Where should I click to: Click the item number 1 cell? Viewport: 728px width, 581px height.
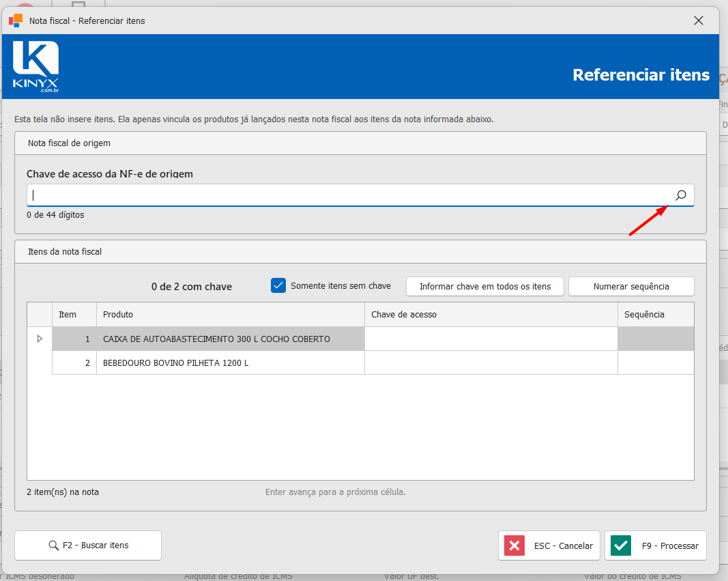tap(74, 339)
